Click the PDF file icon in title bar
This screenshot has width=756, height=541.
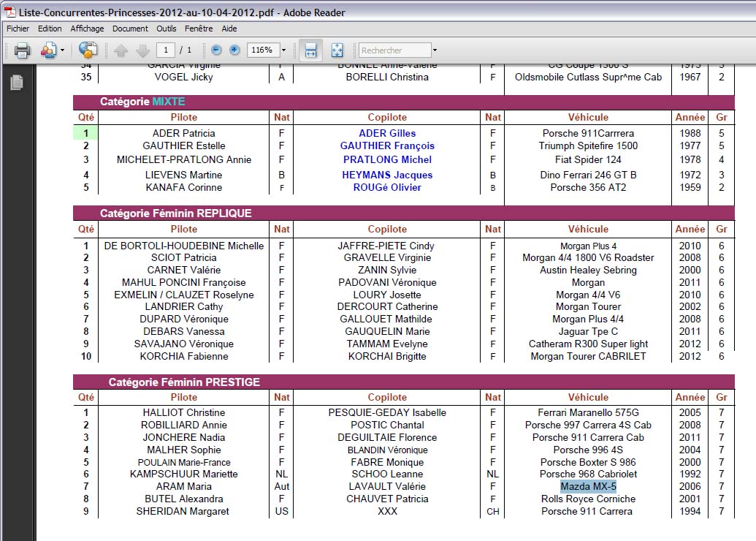tap(10, 12)
